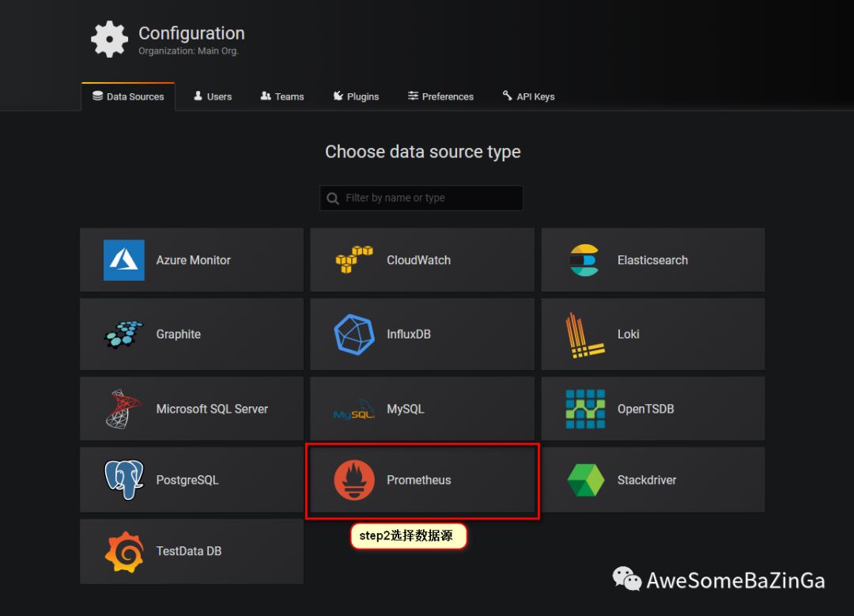Go to the Teams tab

[282, 96]
